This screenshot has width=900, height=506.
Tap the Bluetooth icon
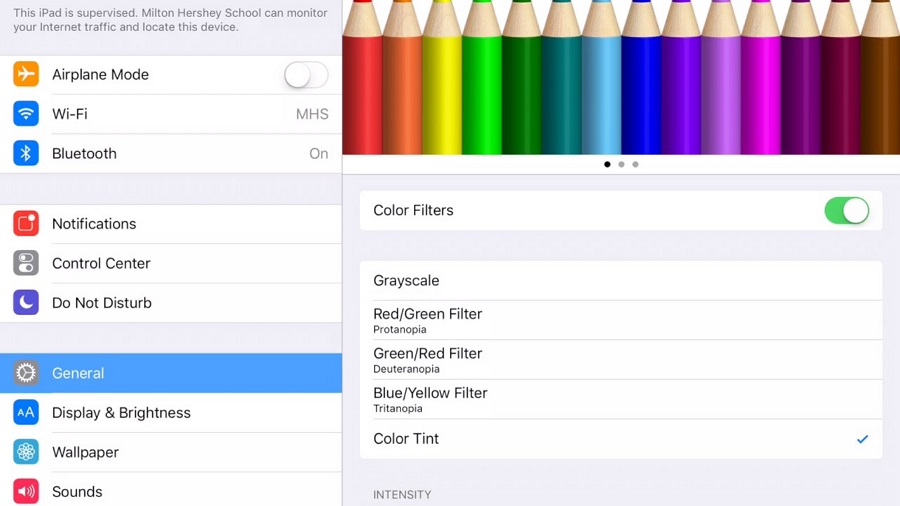pyautogui.click(x=26, y=153)
